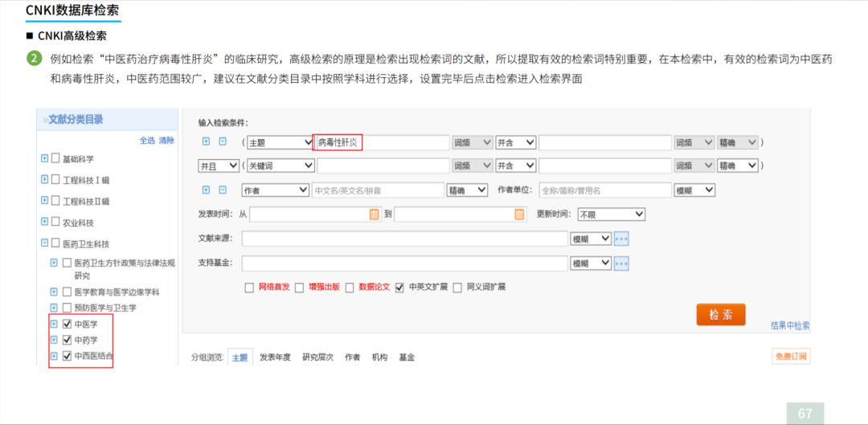Screen dimensions: 868x425
Task: Open the 作者 field type dropdown
Action: [x=276, y=190]
